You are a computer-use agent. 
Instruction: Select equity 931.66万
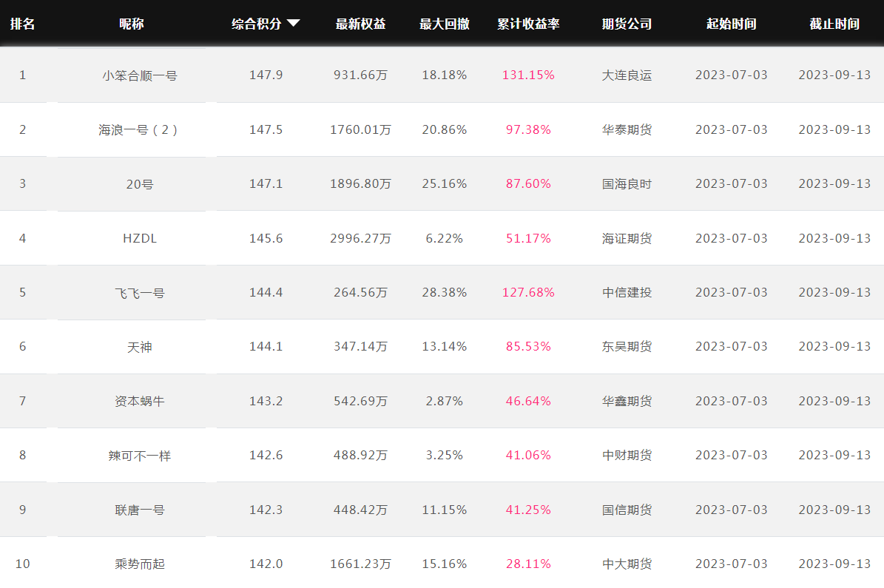[x=361, y=75]
